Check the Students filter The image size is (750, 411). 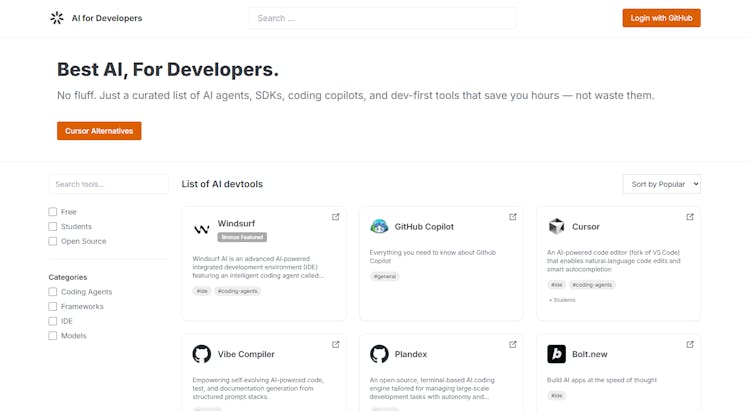(x=53, y=227)
